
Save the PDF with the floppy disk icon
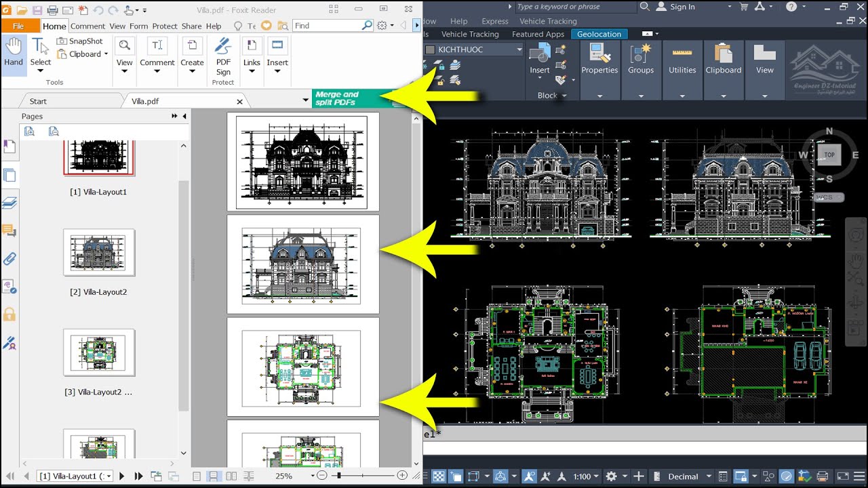pyautogui.click(x=37, y=10)
